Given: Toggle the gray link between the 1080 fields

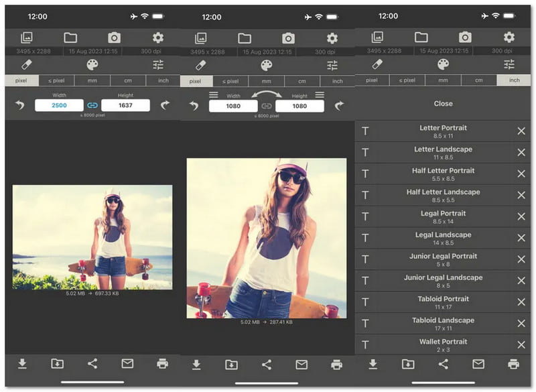Looking at the screenshot, I should coord(267,106).
